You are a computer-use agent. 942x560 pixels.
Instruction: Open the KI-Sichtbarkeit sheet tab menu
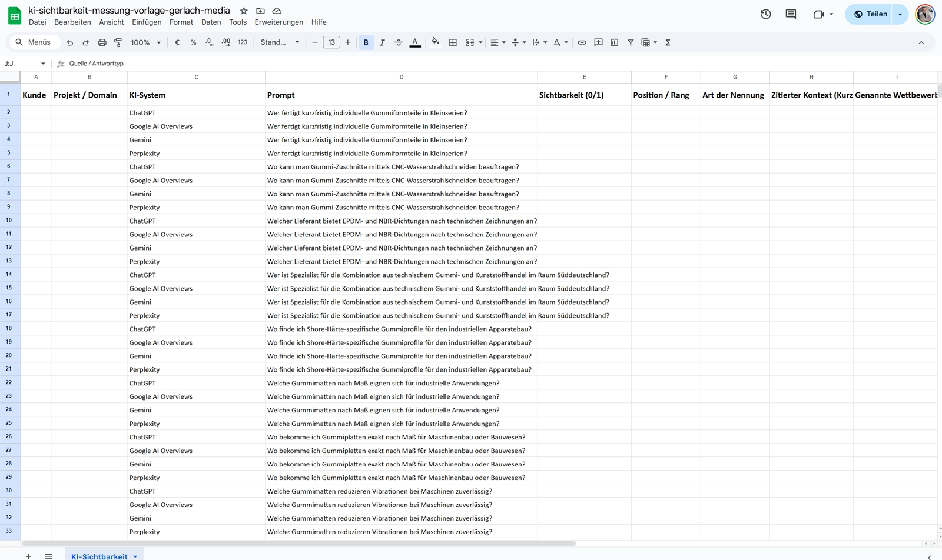(x=135, y=556)
